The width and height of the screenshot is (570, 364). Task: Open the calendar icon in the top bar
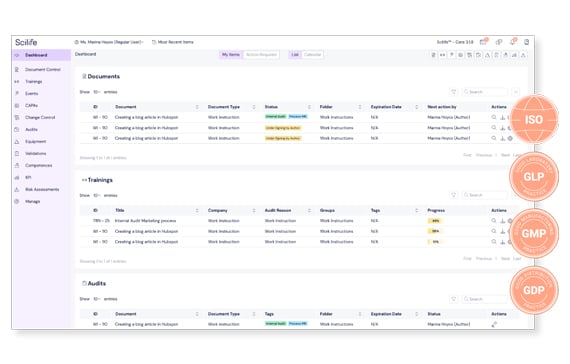(483, 42)
